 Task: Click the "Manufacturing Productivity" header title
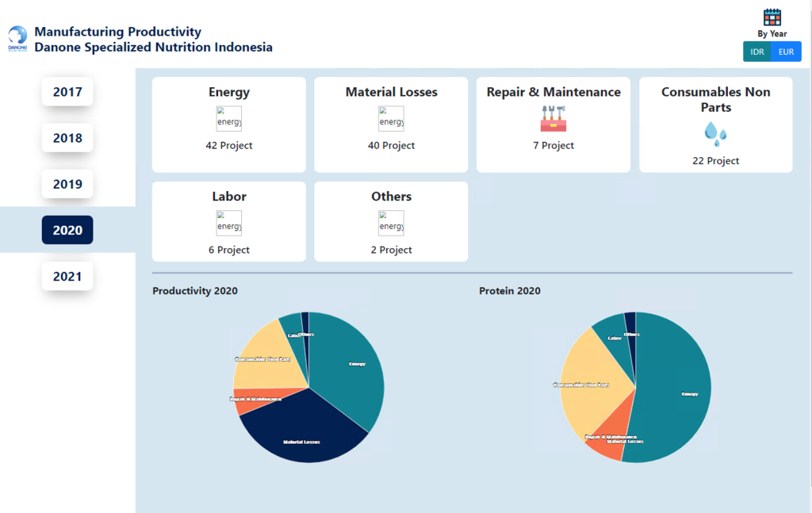[117, 32]
